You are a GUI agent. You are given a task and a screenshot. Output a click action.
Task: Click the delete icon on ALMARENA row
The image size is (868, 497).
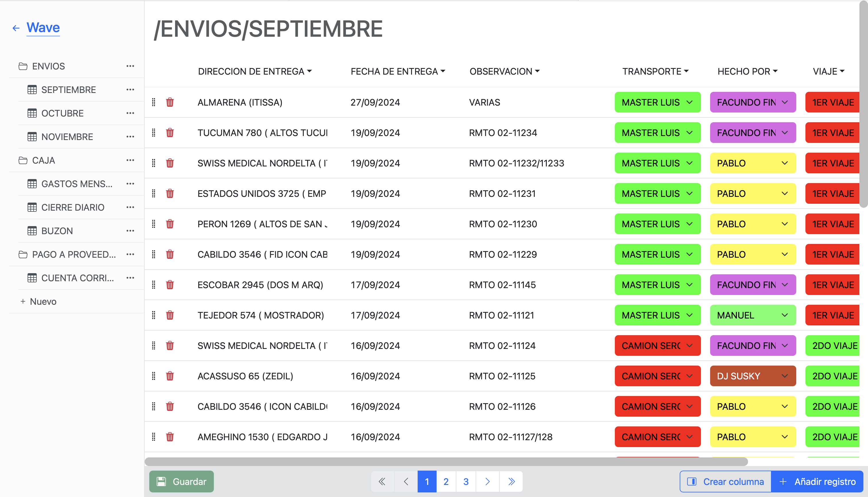pos(169,102)
